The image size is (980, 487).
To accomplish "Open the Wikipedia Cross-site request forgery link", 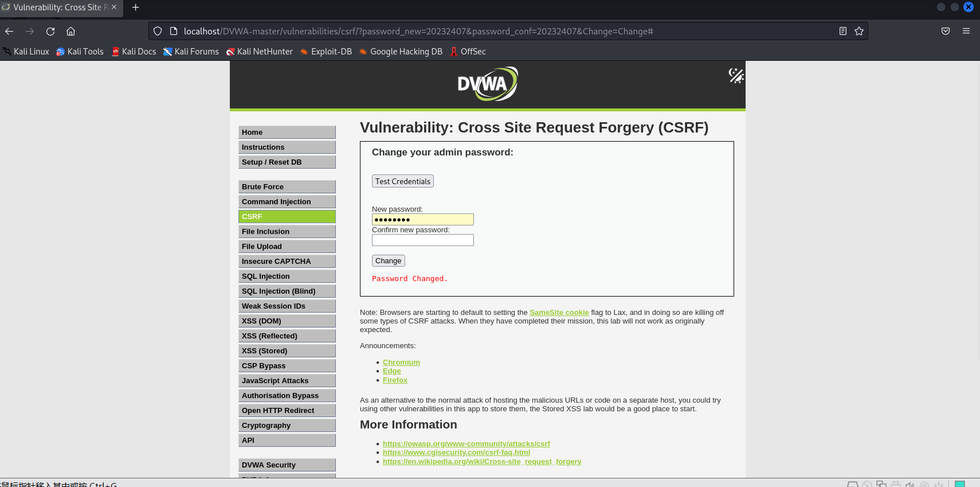I will tap(482, 462).
